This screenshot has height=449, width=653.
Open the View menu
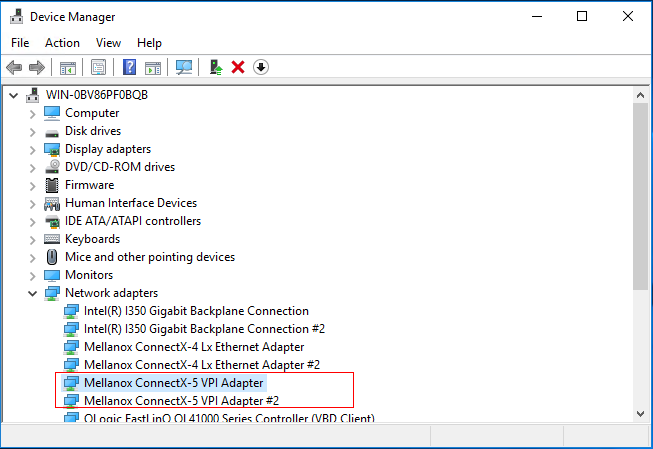pos(108,43)
